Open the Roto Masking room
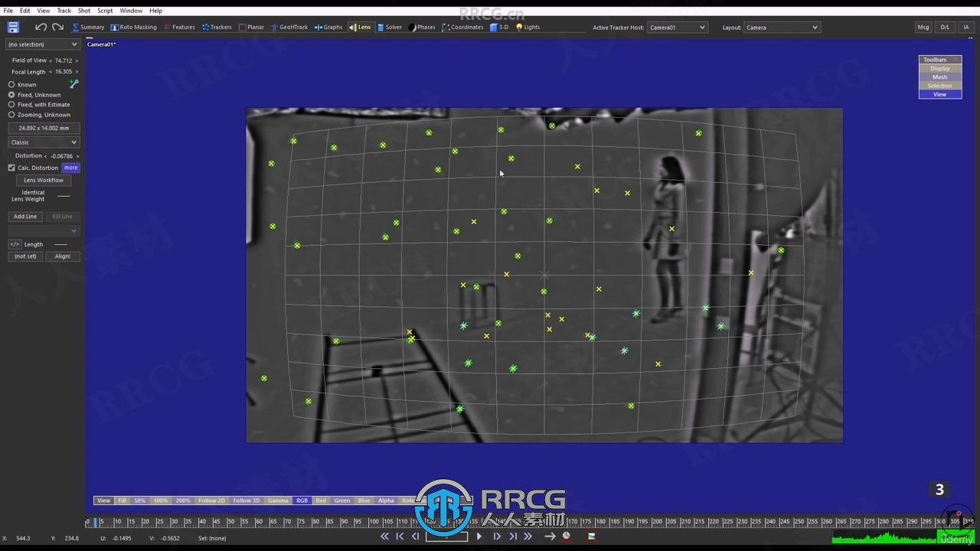 coord(133,27)
